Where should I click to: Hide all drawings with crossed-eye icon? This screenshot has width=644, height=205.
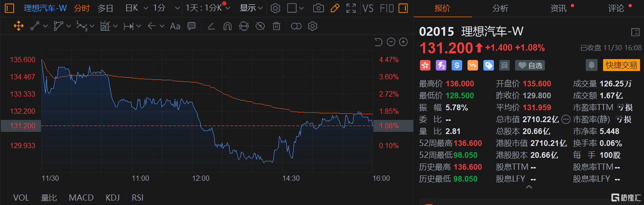[260, 26]
